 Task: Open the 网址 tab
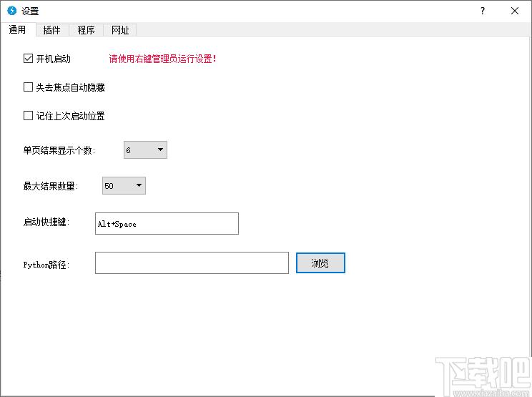click(x=120, y=30)
